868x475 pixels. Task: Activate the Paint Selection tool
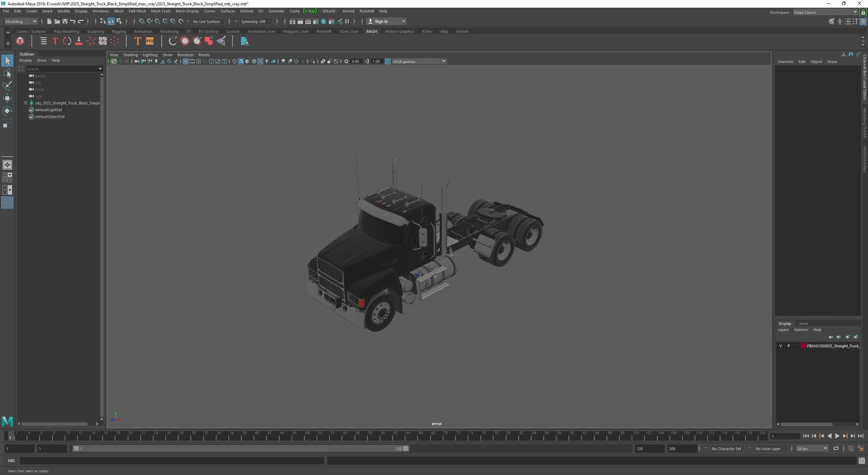pos(7,85)
